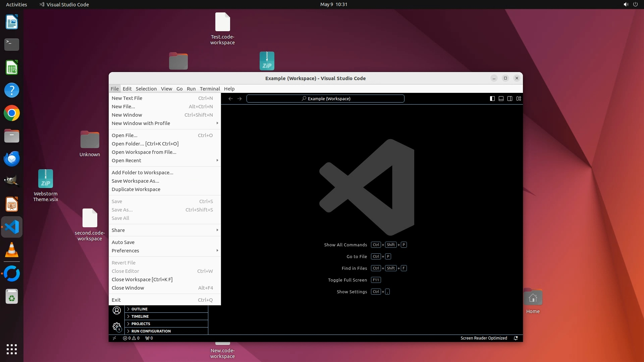Expand the RUN CONFIGURATION section
The height and width of the screenshot is (362, 644).
151,331
